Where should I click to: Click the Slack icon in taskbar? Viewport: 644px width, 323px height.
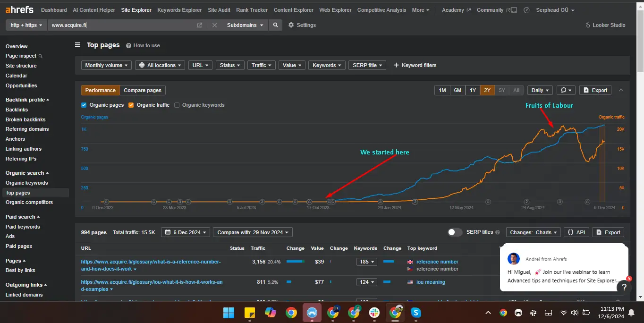click(x=374, y=313)
